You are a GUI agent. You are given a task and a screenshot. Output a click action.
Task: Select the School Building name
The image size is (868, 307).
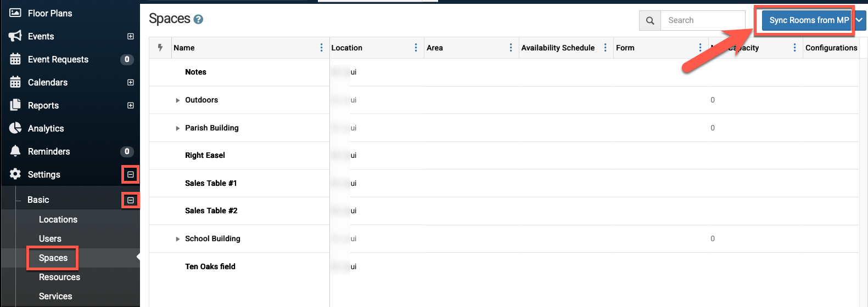pyautogui.click(x=212, y=238)
